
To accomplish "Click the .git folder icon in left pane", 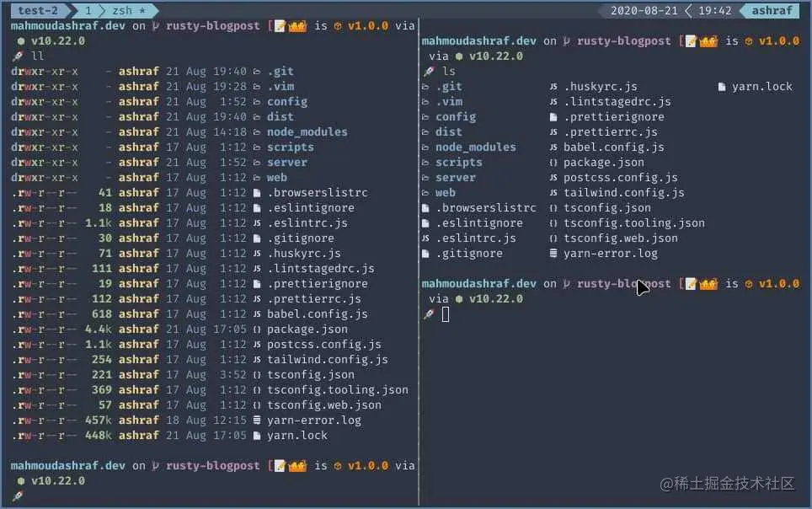I will (257, 72).
